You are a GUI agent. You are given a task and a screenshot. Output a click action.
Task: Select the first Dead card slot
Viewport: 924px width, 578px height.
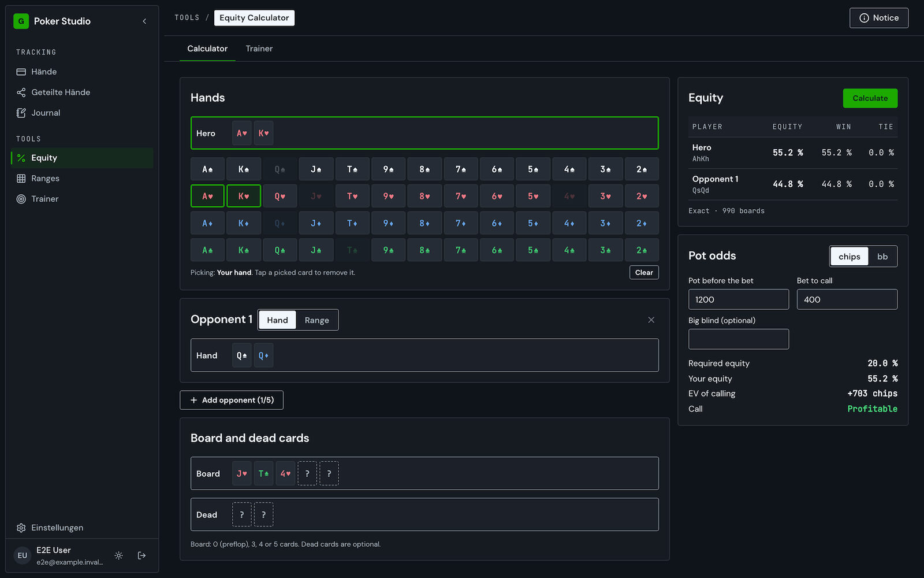pyautogui.click(x=242, y=515)
